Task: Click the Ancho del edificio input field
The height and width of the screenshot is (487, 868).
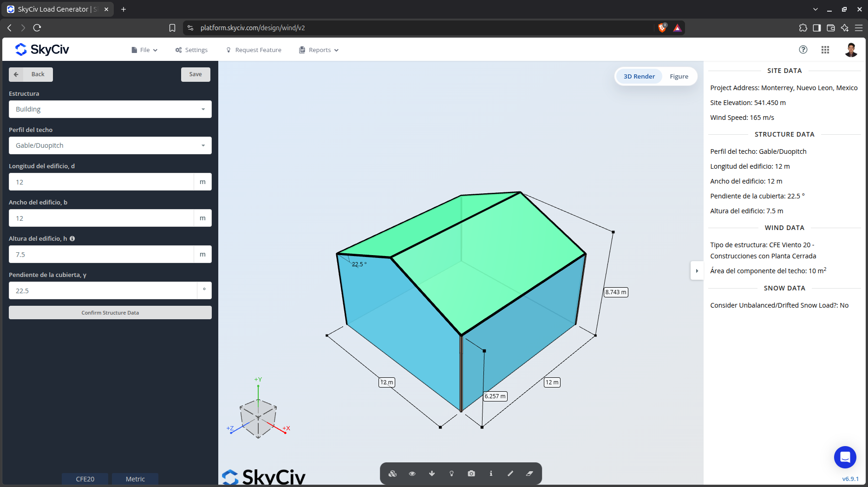Action: pyautogui.click(x=101, y=218)
